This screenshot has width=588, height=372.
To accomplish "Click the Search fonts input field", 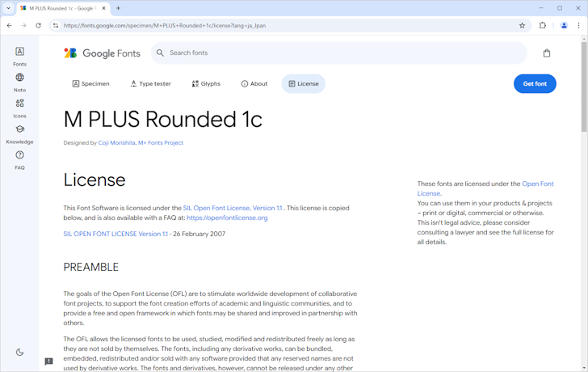I will coord(339,53).
